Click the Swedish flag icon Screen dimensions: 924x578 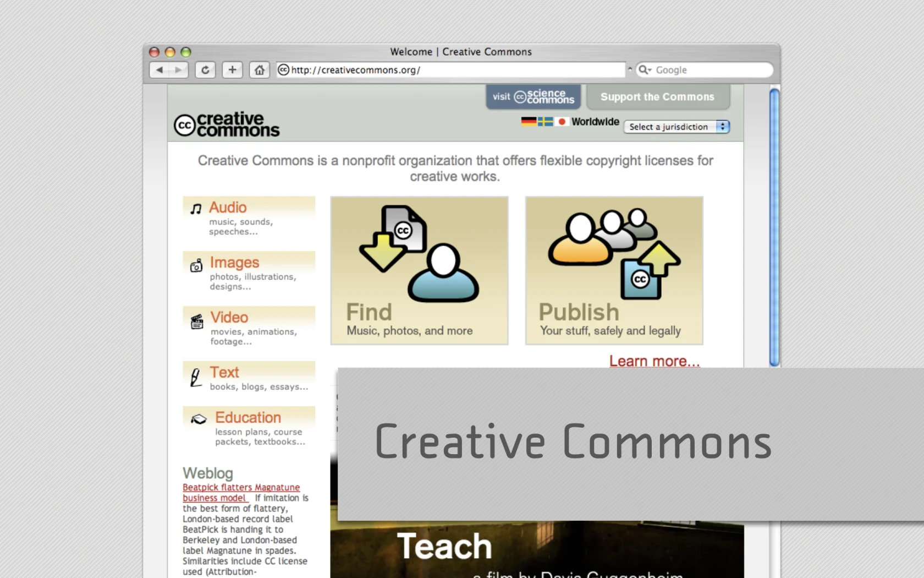pyautogui.click(x=546, y=122)
